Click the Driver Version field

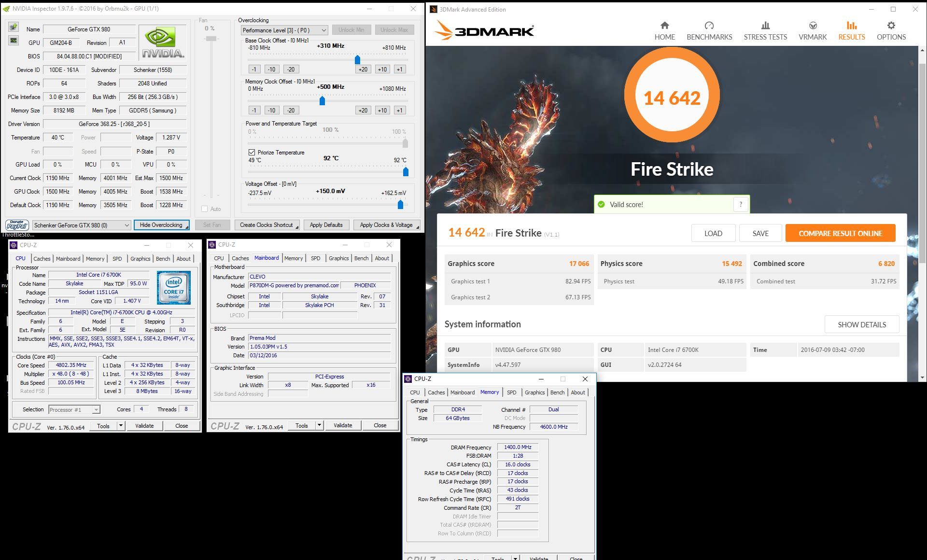click(x=114, y=124)
